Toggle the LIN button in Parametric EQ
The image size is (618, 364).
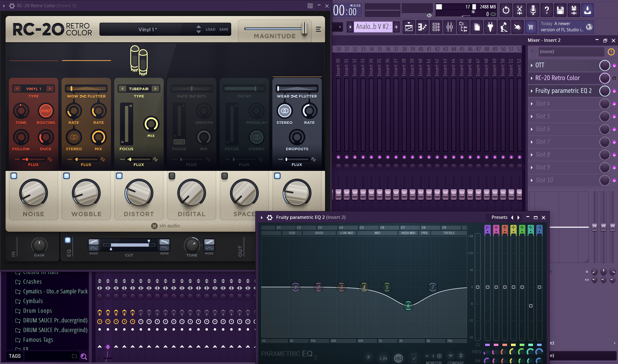(383, 358)
